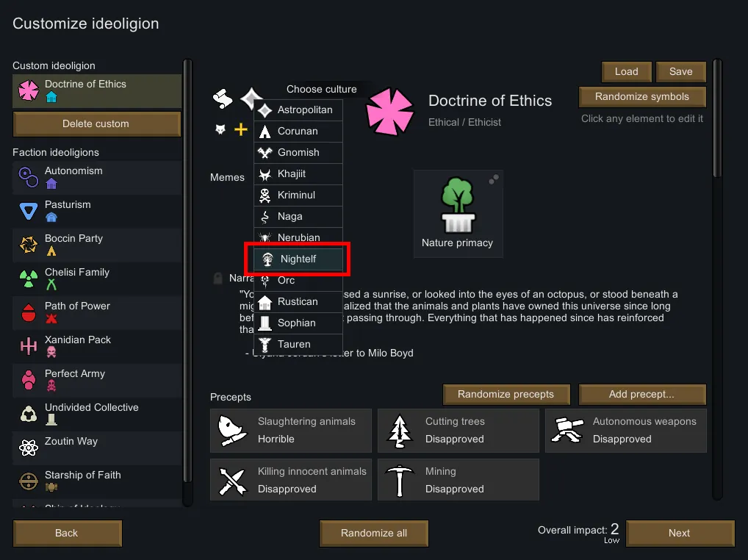
Task: Click the Mining pickaxe precept icon
Action: point(400,481)
